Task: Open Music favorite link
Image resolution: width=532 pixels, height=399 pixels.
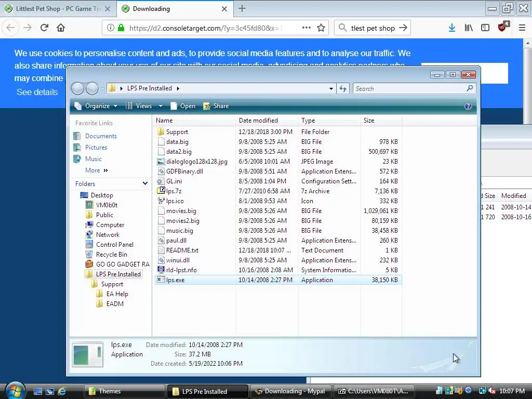Action: (x=94, y=159)
